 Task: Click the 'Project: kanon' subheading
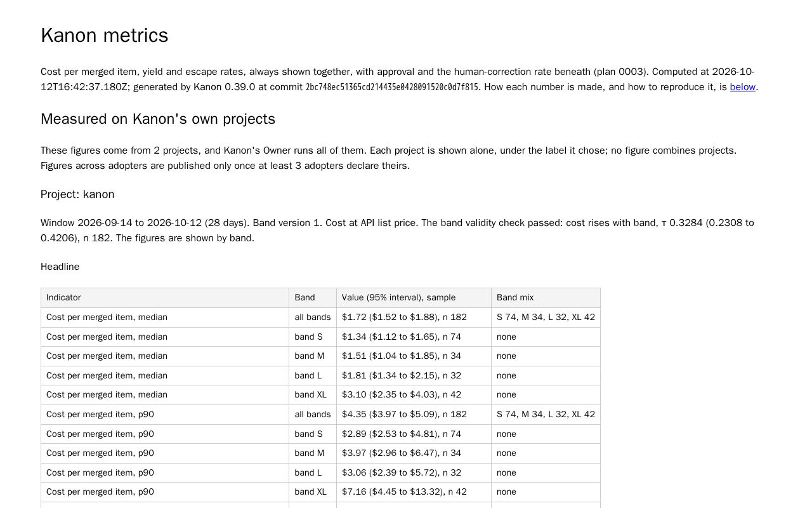[x=77, y=194]
